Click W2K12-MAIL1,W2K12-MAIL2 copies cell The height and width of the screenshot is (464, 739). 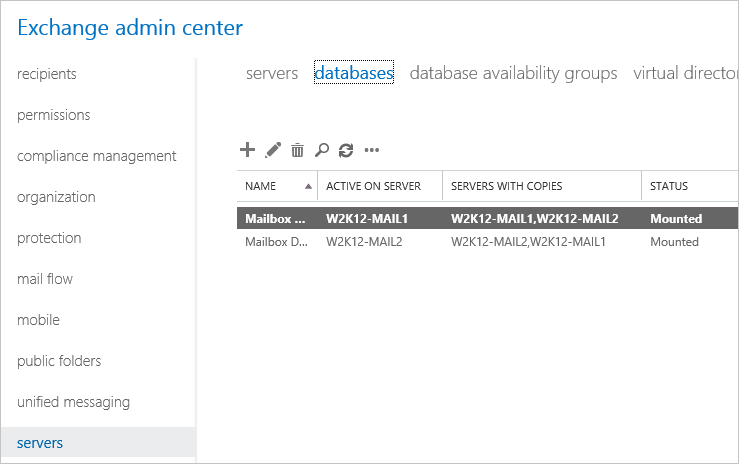click(534, 219)
